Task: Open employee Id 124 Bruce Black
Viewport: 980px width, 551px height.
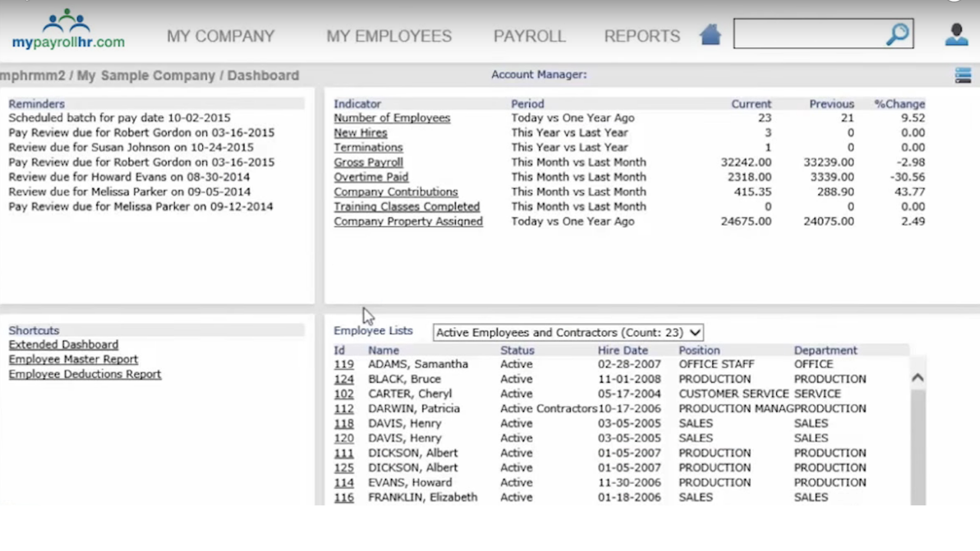Action: coord(344,379)
